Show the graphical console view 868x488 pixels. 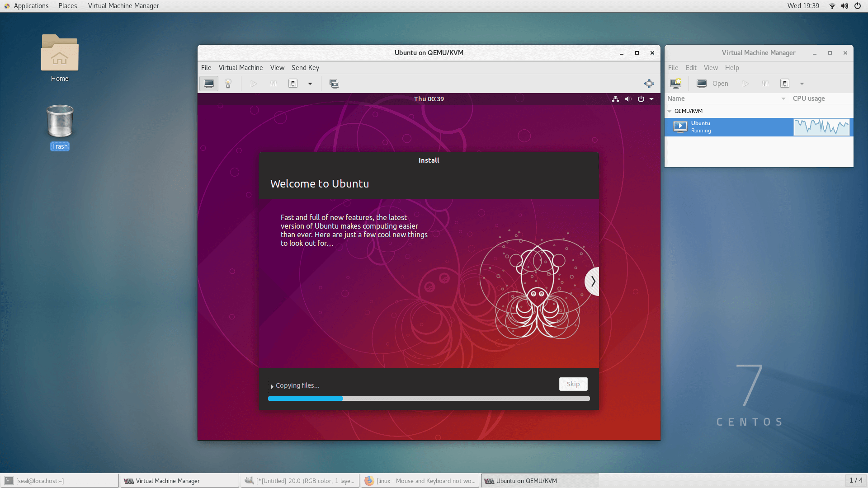[209, 84]
